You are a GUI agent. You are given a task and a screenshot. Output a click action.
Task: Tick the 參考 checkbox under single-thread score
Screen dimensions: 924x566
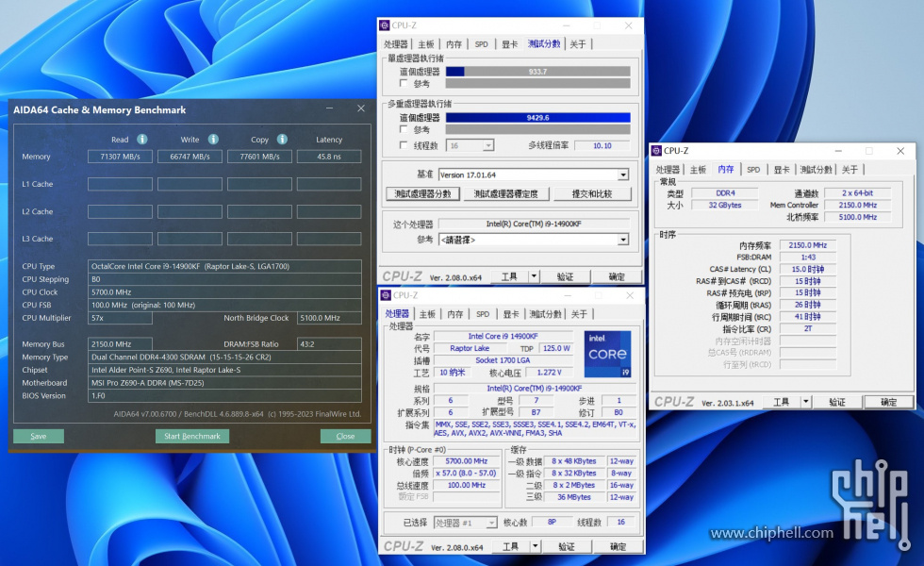[404, 83]
